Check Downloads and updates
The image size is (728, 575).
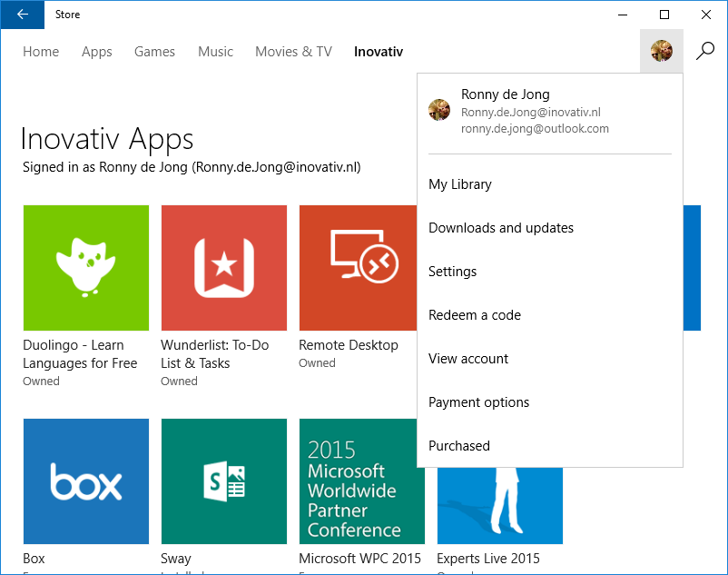[x=500, y=227]
